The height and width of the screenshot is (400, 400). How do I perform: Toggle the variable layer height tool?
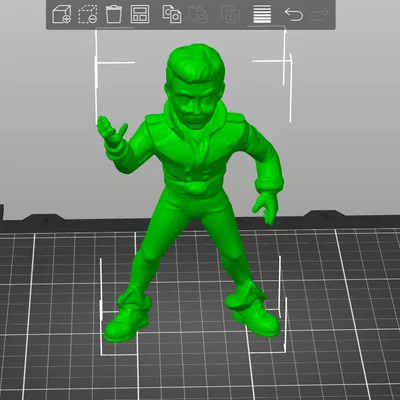(262, 14)
